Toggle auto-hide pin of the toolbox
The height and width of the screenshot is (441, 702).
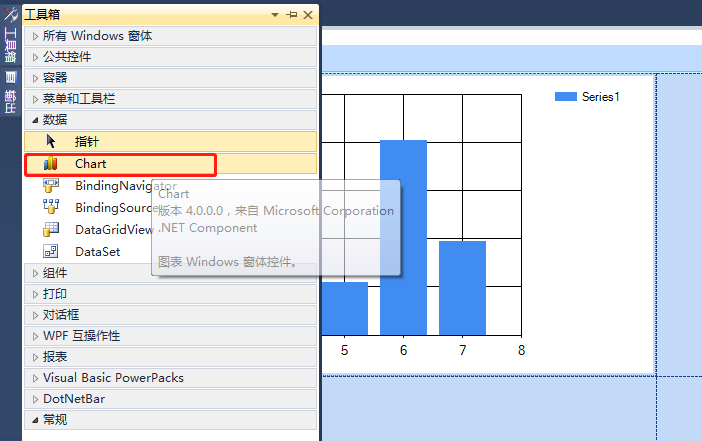point(292,15)
